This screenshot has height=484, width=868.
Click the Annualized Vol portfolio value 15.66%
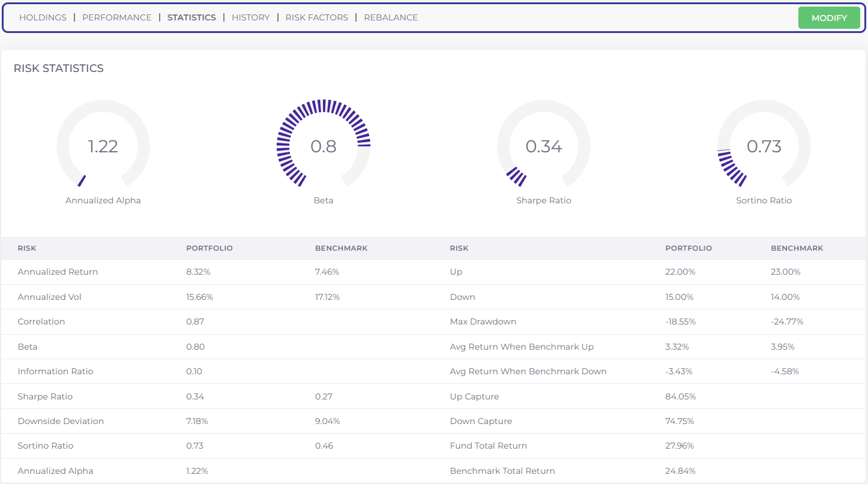(199, 297)
